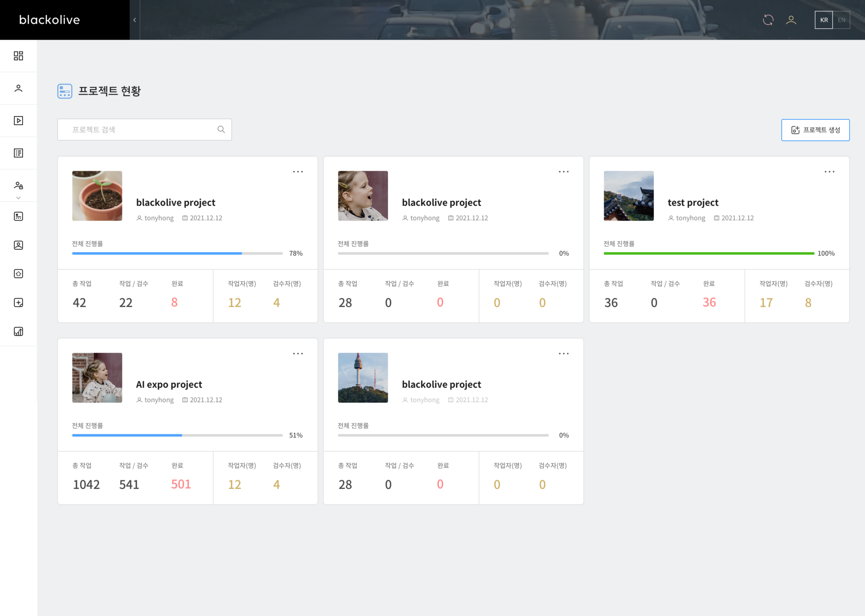Open the add-plus box icon in sidebar
The width and height of the screenshot is (865, 616).
click(18, 303)
